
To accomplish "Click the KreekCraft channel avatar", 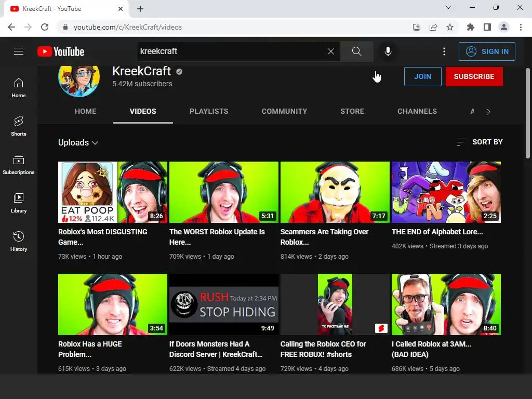I will click(x=79, y=81).
